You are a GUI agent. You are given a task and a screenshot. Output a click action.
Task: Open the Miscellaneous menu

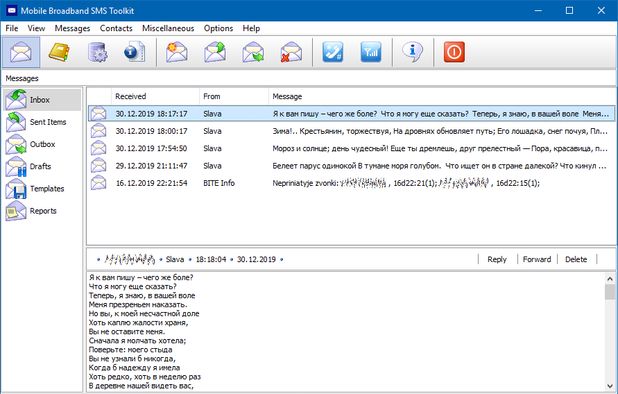pyautogui.click(x=168, y=28)
